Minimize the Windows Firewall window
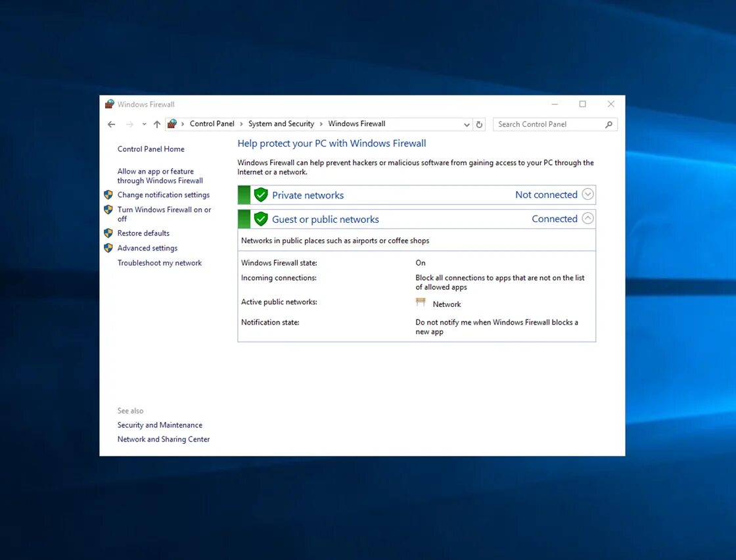This screenshot has height=560, width=736. (x=555, y=105)
